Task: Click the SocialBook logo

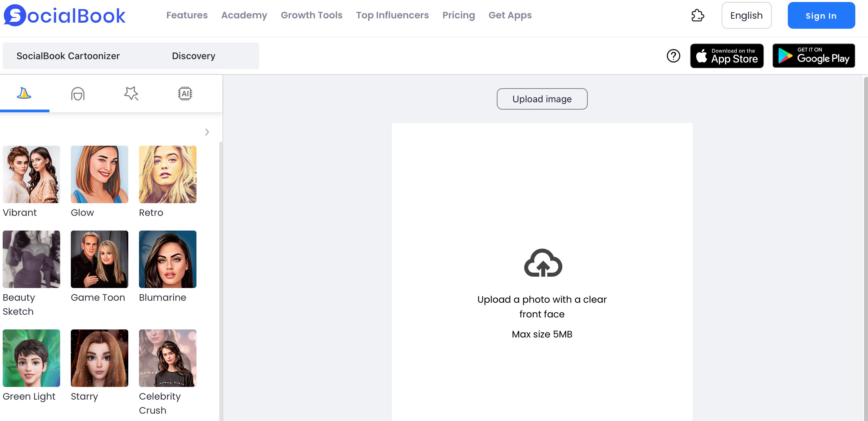Action: 64,15
